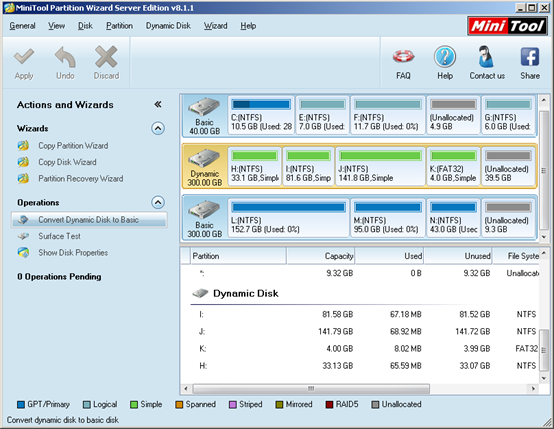Sort by the Used column header
Image resolution: width=554 pixels, height=429 pixels.
(x=389, y=256)
